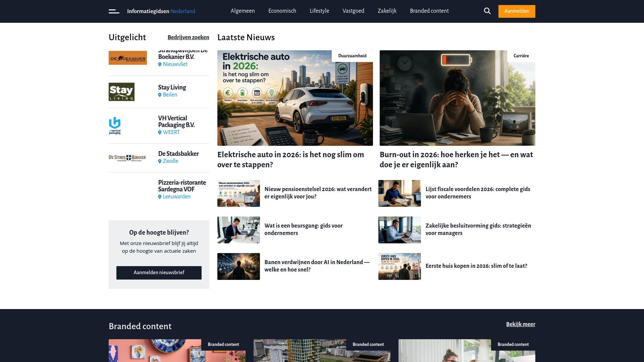Open the besluitvorming article thumbnail

pyautogui.click(x=399, y=230)
